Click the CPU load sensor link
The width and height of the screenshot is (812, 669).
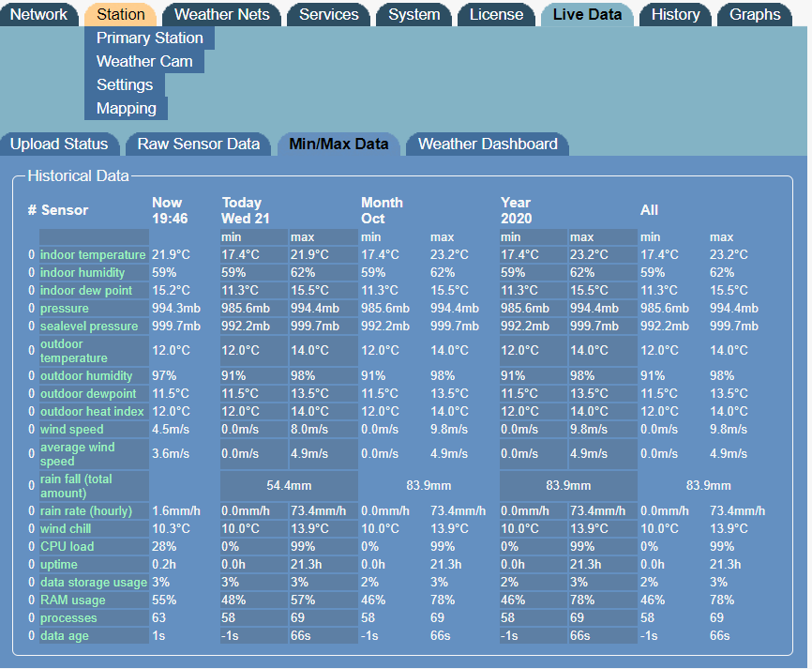click(x=66, y=547)
